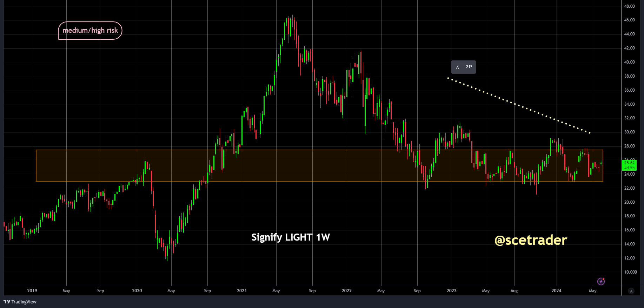Click the 36.00 price axis label

(x=629, y=90)
